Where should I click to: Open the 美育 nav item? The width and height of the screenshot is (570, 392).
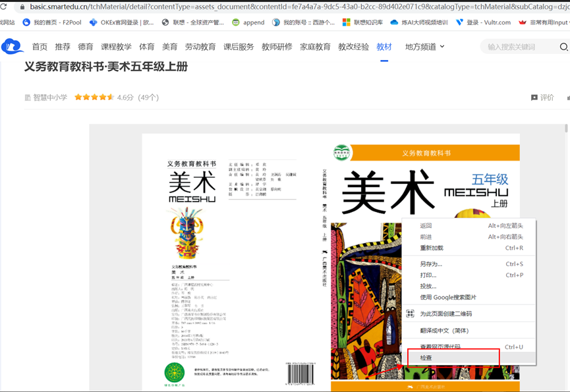tap(169, 47)
